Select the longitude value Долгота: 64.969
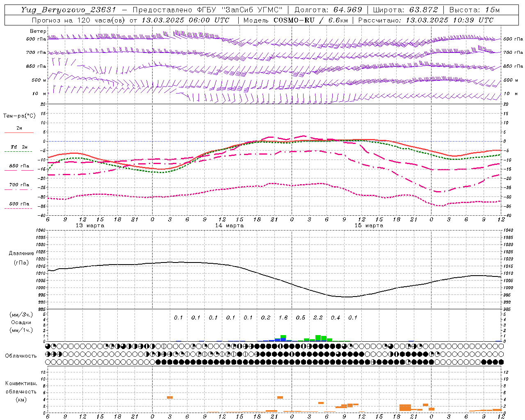 tap(328, 10)
